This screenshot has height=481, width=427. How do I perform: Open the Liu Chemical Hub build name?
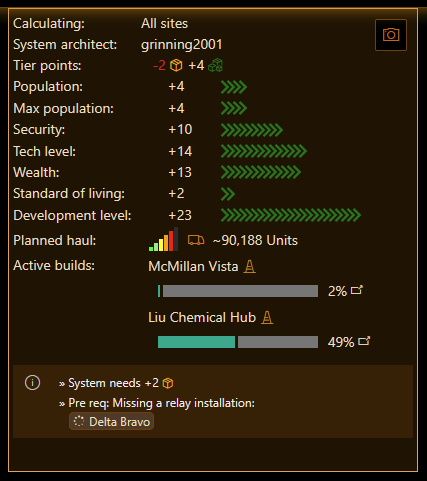[x=202, y=317]
